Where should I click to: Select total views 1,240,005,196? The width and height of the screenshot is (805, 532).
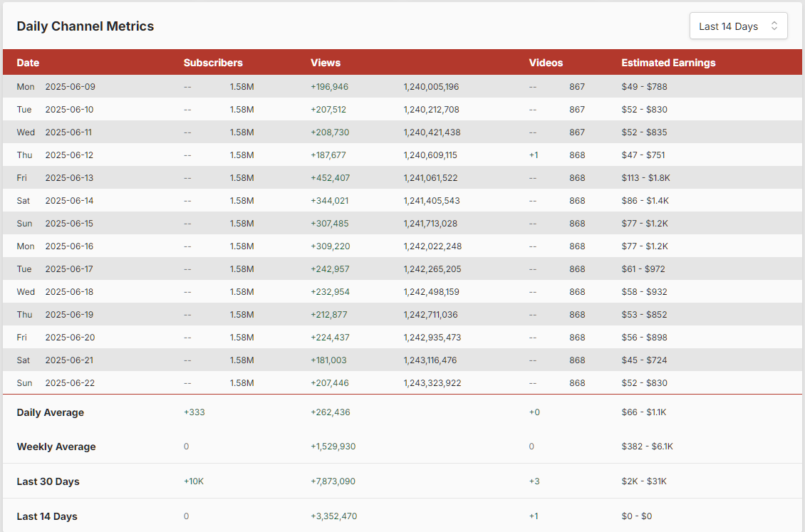(x=431, y=87)
